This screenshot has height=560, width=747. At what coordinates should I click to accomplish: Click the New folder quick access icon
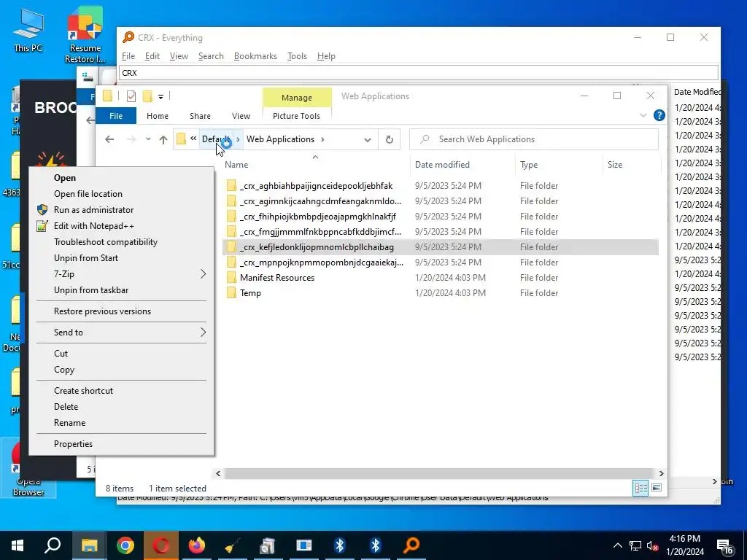tap(147, 97)
